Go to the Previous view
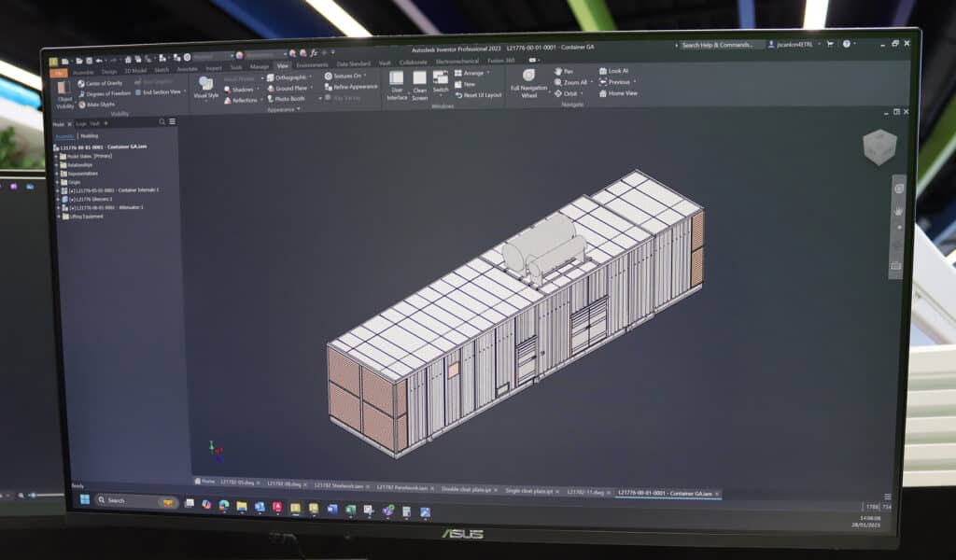This screenshot has height=560, width=956. pyautogui.click(x=615, y=81)
